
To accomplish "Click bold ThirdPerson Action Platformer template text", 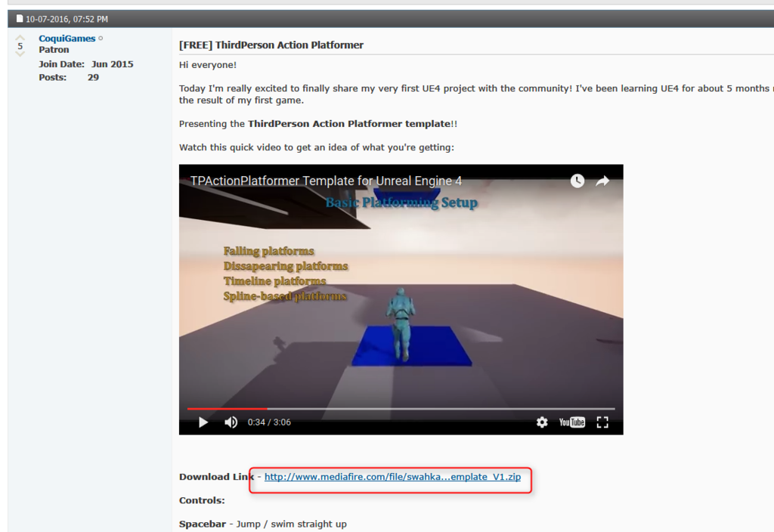I will click(x=349, y=124).
